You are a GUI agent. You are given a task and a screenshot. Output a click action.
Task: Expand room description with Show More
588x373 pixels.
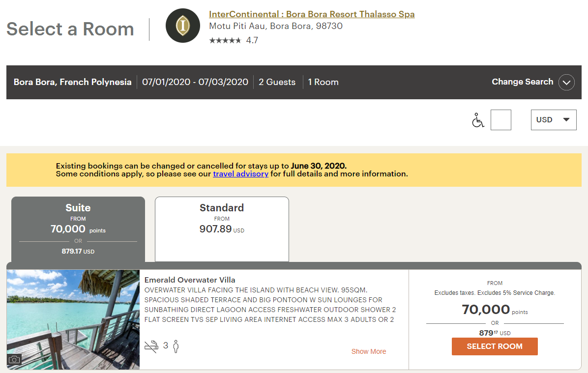click(369, 351)
